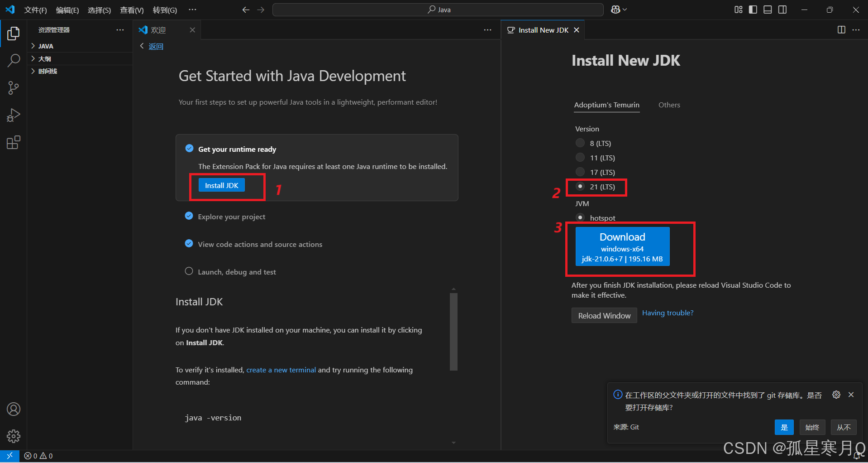Click the Install JDK button
The image size is (868, 463).
coord(222,185)
